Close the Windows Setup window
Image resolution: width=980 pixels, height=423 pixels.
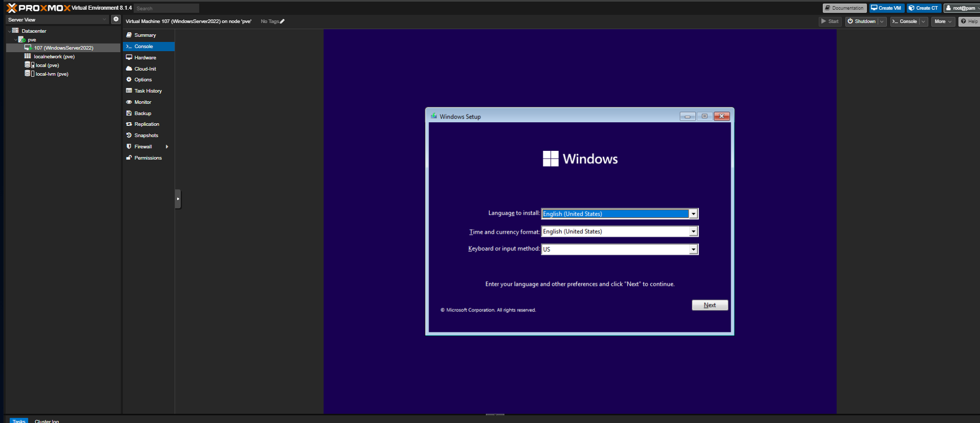[x=721, y=116]
